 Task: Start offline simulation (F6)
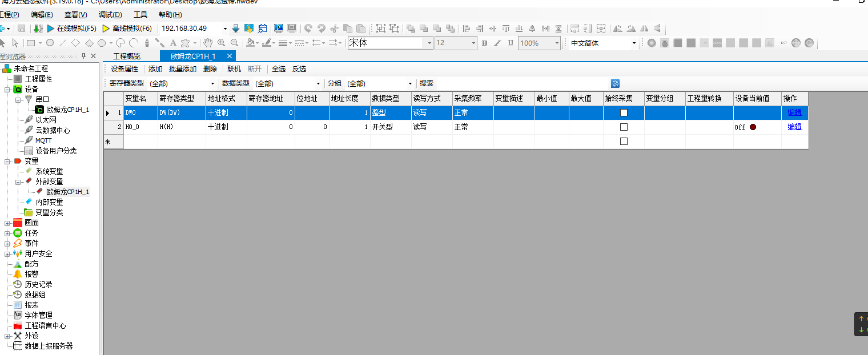pyautogui.click(x=127, y=29)
